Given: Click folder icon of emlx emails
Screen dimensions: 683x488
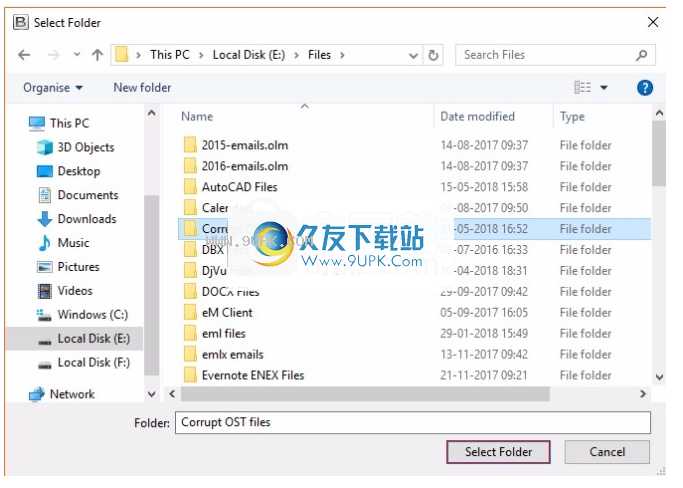Looking at the screenshot, I should (190, 354).
